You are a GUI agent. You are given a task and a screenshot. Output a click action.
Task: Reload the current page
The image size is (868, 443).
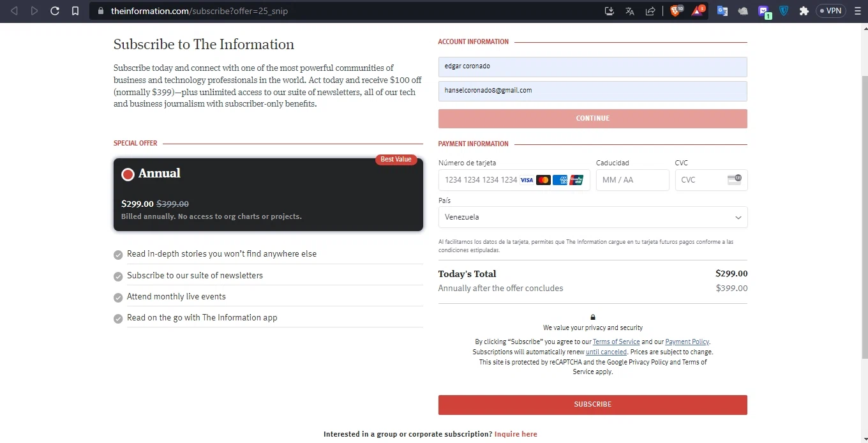[55, 11]
